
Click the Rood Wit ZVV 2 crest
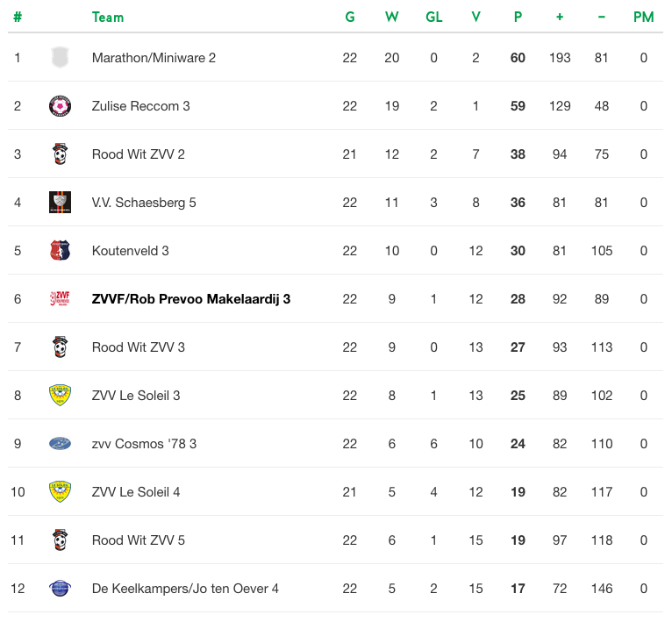(60, 154)
